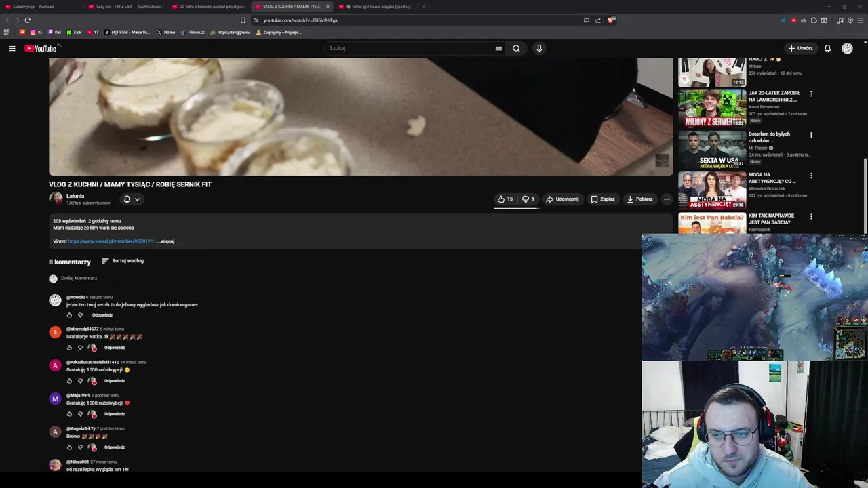The width and height of the screenshot is (868, 488).
Task: Switch to white girl music playlist tab
Action: coord(376,7)
